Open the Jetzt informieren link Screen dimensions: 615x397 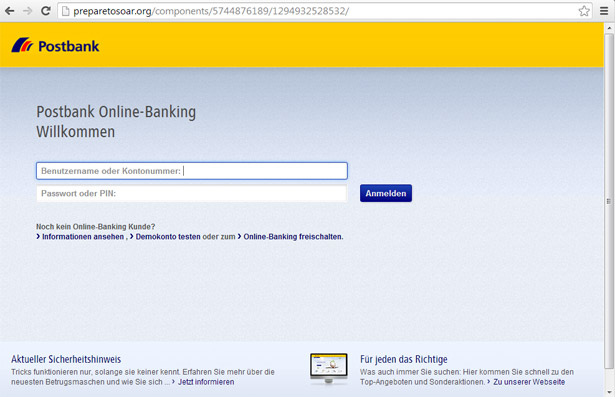206,382
